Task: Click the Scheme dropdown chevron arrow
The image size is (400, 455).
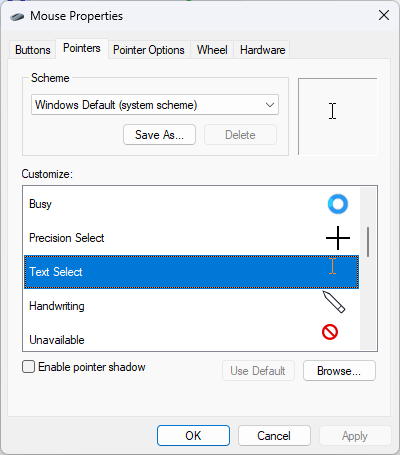Action: point(270,105)
